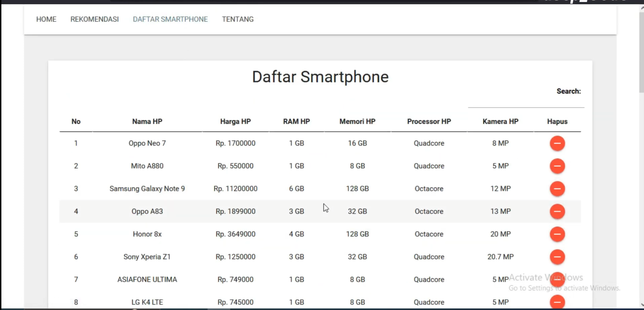The height and width of the screenshot is (310, 644).
Task: Click 'Quadcore' in the Oppo Neo 7 row
Action: [x=429, y=143]
